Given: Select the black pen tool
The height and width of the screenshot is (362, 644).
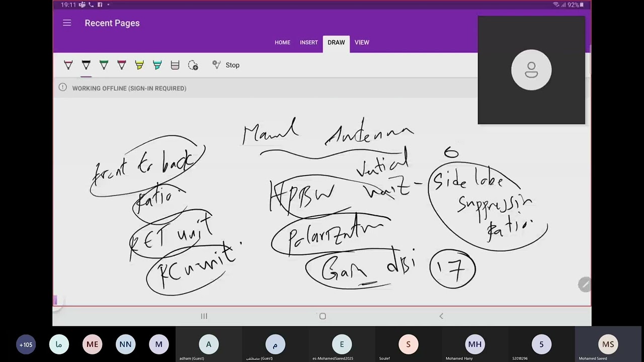Looking at the screenshot, I should 86,65.
